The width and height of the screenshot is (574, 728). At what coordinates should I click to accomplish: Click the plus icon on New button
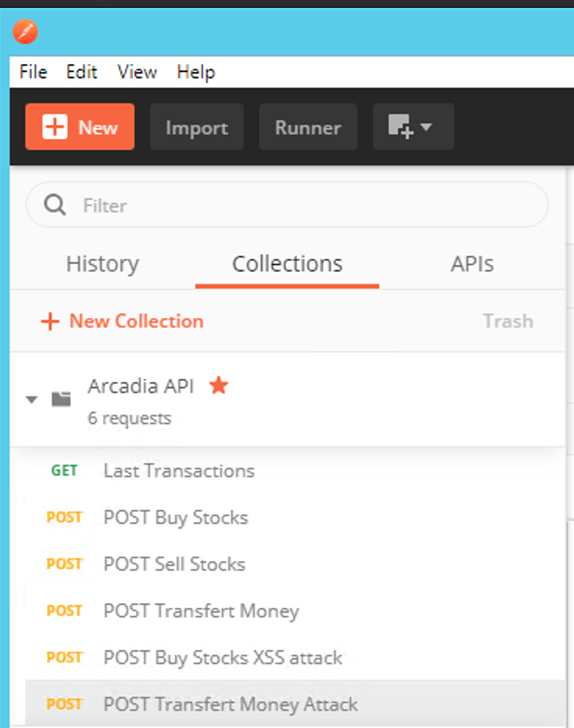pos(55,127)
